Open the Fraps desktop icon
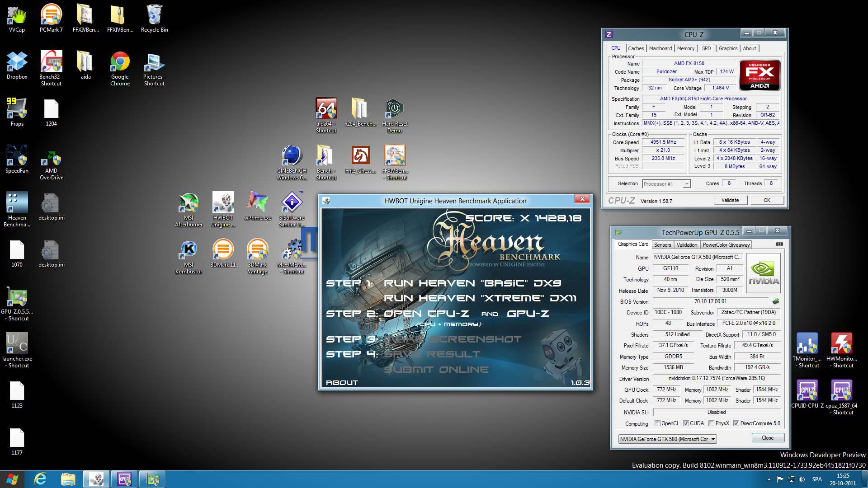The height and width of the screenshot is (488, 868). [x=17, y=112]
